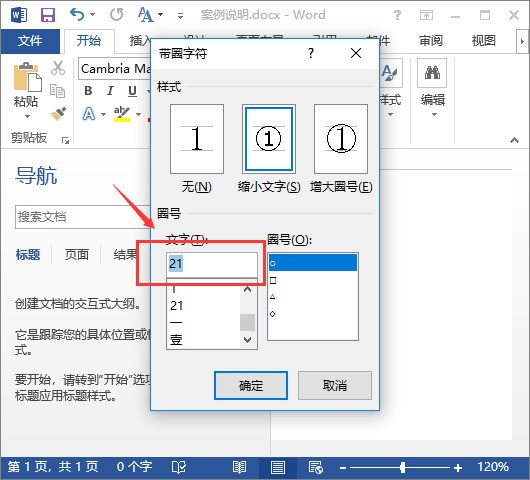Switch to Read Mode view in status bar
Image resolution: width=530 pixels, height=480 pixels.
(x=239, y=467)
